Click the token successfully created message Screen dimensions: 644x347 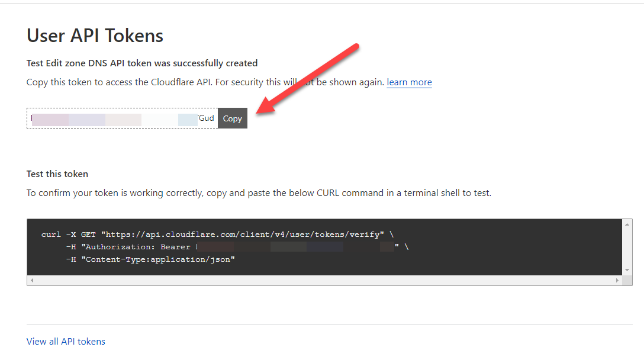[142, 63]
